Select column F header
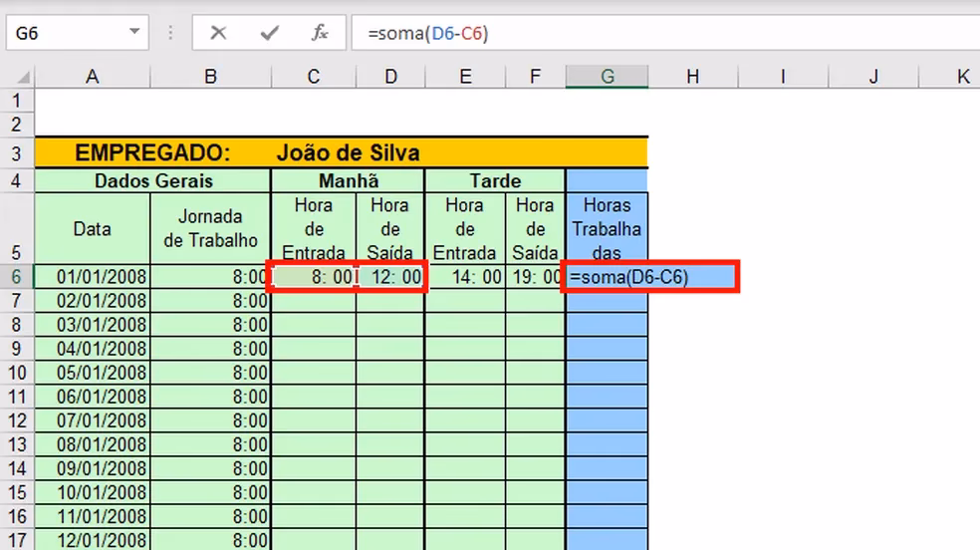Viewport: 980px width, 550px height. (x=535, y=77)
